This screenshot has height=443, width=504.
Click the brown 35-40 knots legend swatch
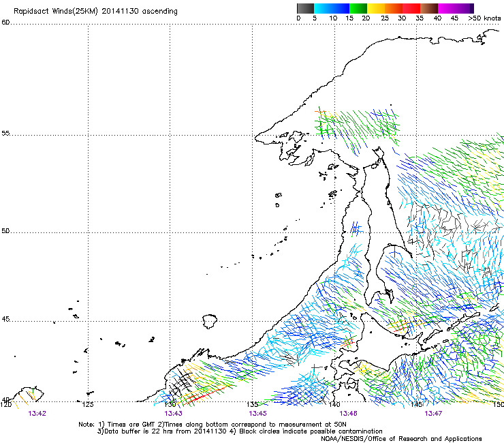pos(429,8)
